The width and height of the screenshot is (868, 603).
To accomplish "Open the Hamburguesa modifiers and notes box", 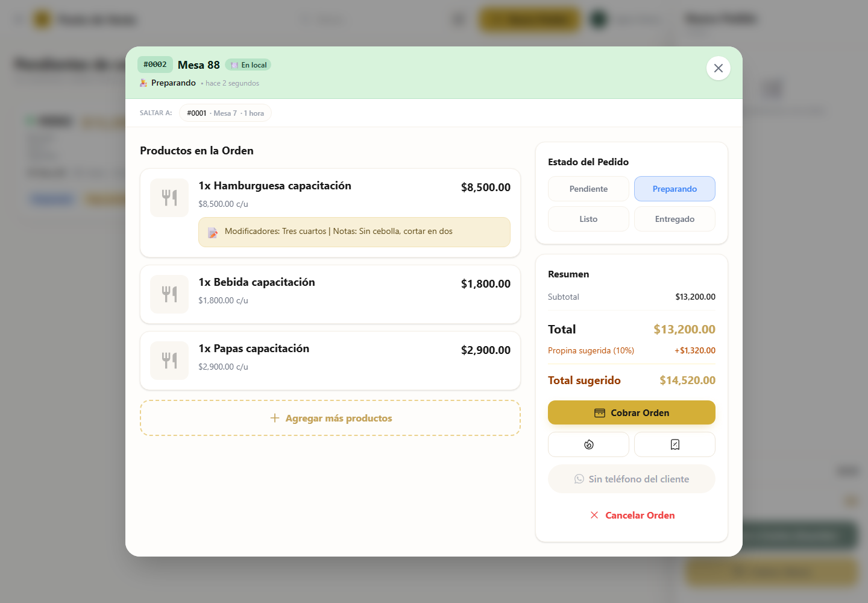I will coord(354,232).
